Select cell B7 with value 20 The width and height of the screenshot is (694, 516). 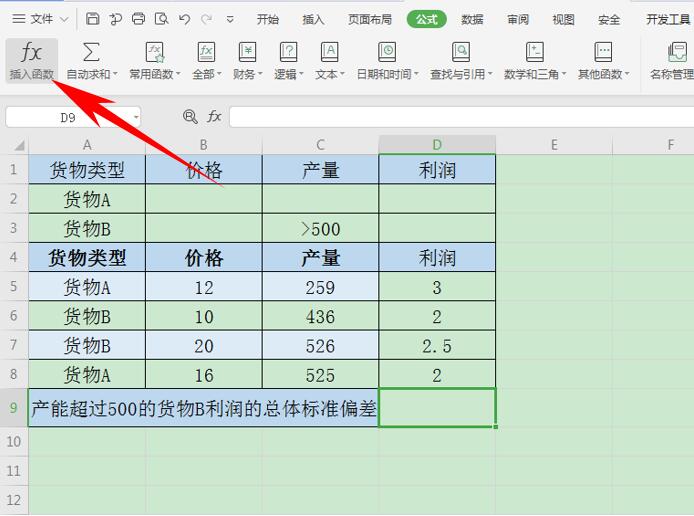204,345
